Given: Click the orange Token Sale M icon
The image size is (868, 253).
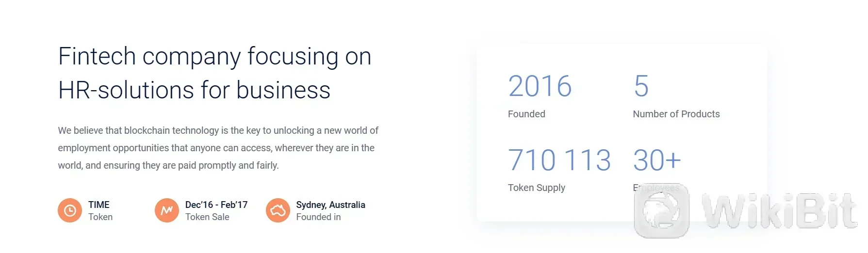Looking at the screenshot, I should 167,210.
